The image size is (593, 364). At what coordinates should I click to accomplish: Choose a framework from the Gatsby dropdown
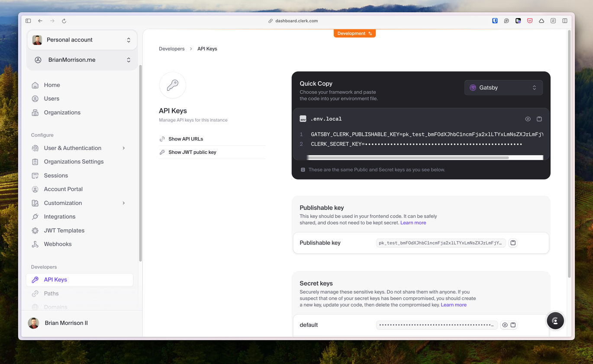click(503, 87)
